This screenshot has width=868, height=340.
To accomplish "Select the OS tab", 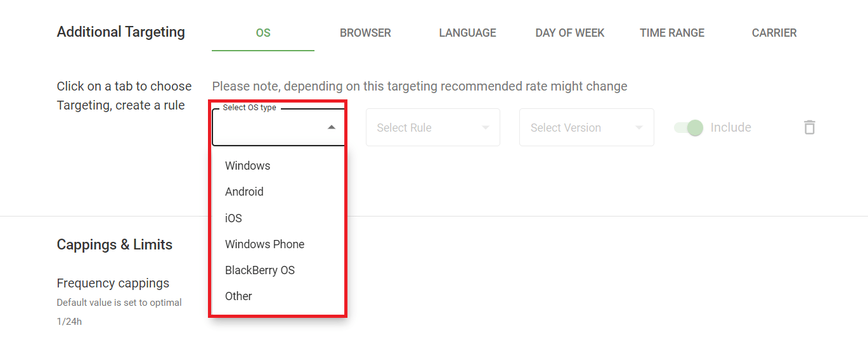I will [263, 33].
